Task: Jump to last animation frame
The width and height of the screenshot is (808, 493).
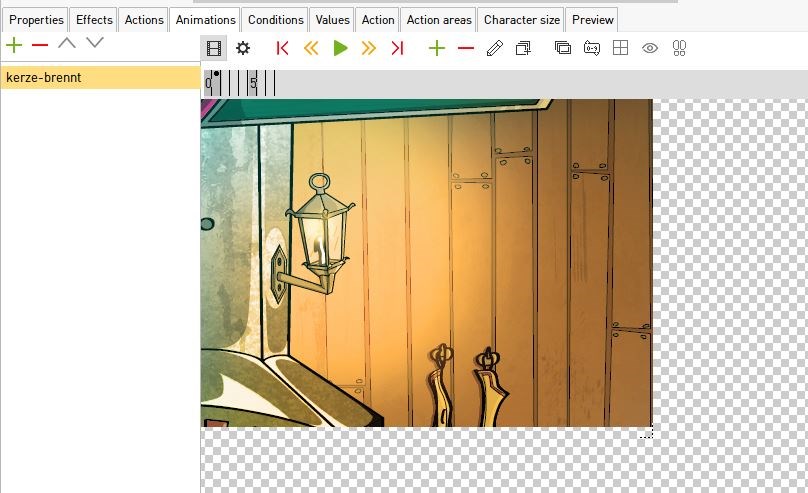Action: click(x=397, y=48)
